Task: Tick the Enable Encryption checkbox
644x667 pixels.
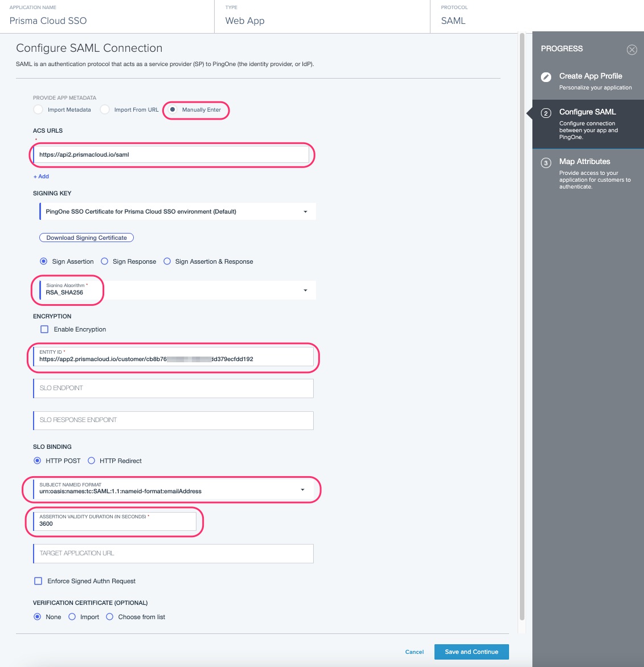Action: [x=44, y=329]
